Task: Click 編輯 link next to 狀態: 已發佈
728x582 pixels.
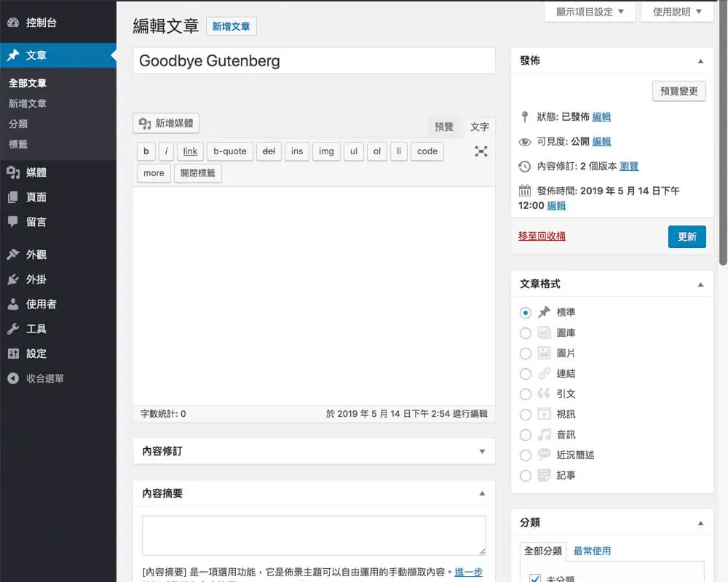Action: coord(601,117)
